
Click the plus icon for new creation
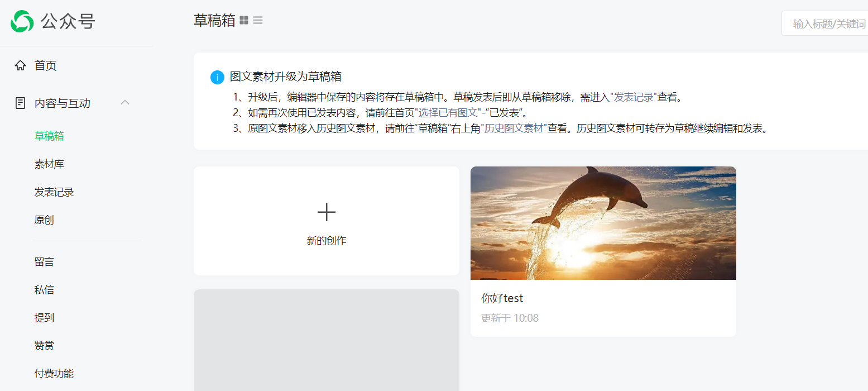point(327,212)
